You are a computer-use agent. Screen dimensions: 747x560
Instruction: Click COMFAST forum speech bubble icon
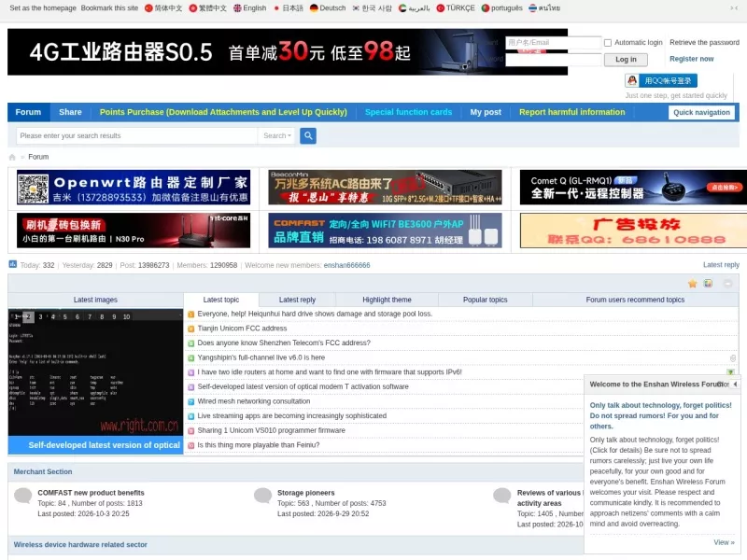pyautogui.click(x=22, y=496)
